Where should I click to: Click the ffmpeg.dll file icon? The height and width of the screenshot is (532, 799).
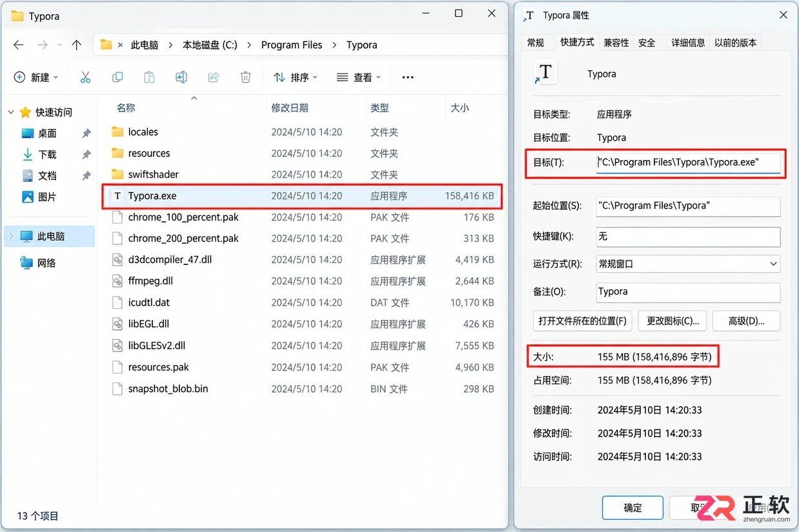117,281
